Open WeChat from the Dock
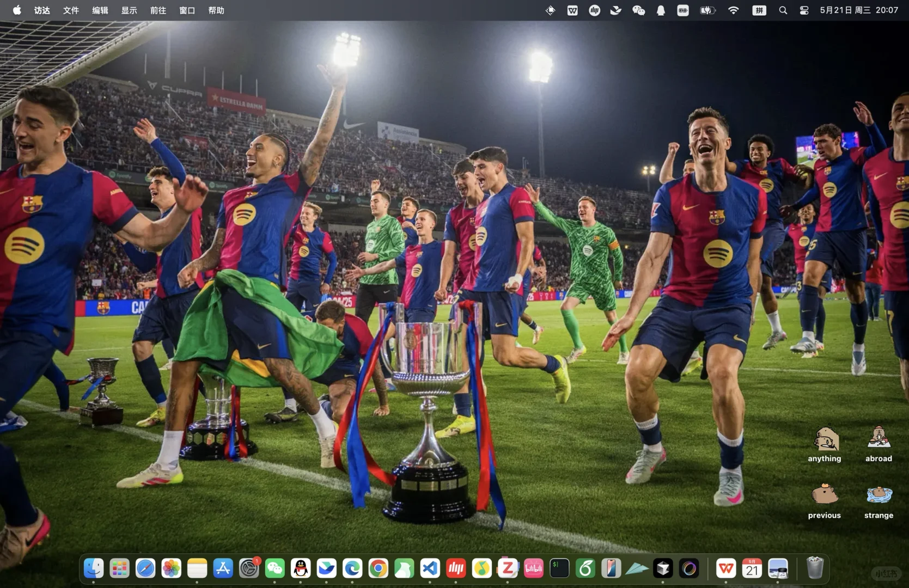The image size is (909, 588). coord(274,568)
